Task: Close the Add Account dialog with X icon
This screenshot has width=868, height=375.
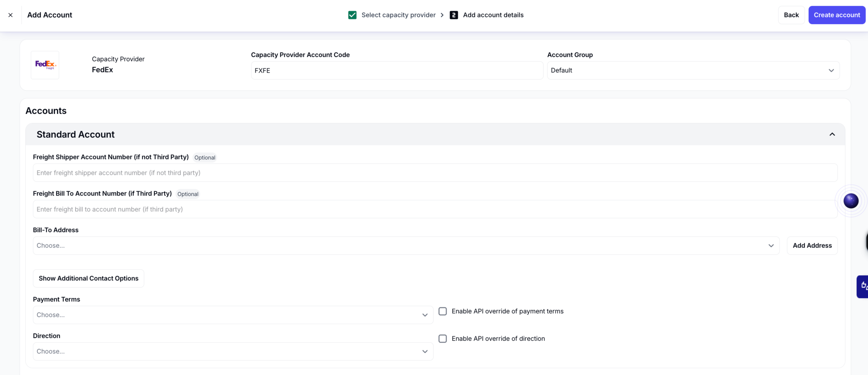Action: click(10, 15)
